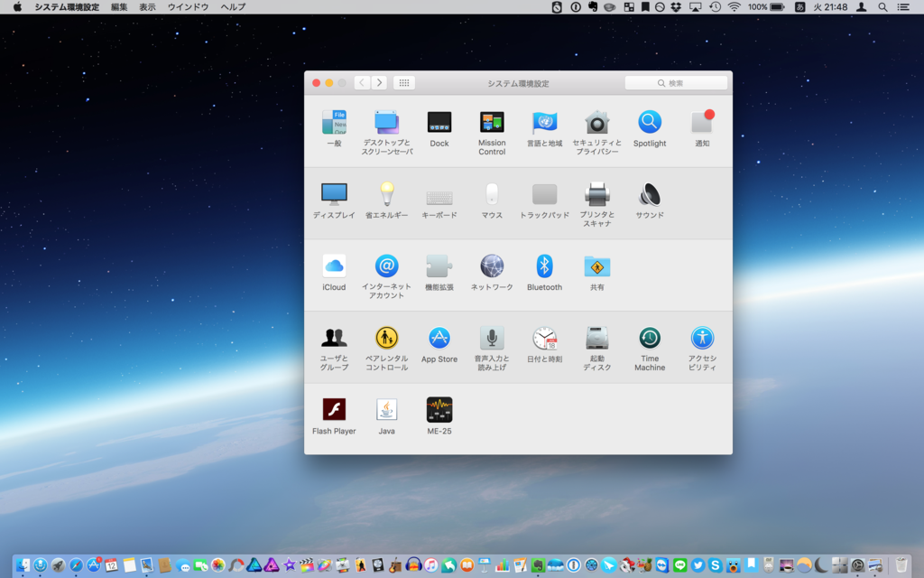Open the ヘルプ menu

coord(233,7)
